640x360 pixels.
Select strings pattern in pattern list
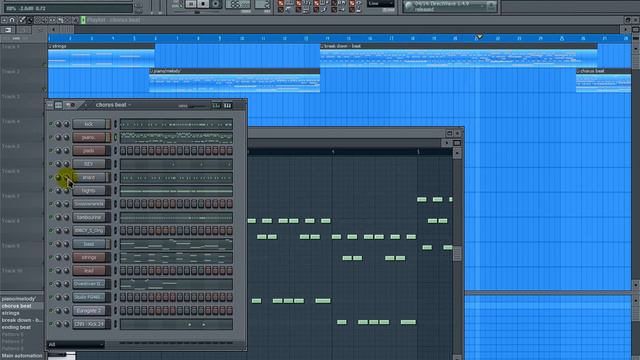click(11, 313)
